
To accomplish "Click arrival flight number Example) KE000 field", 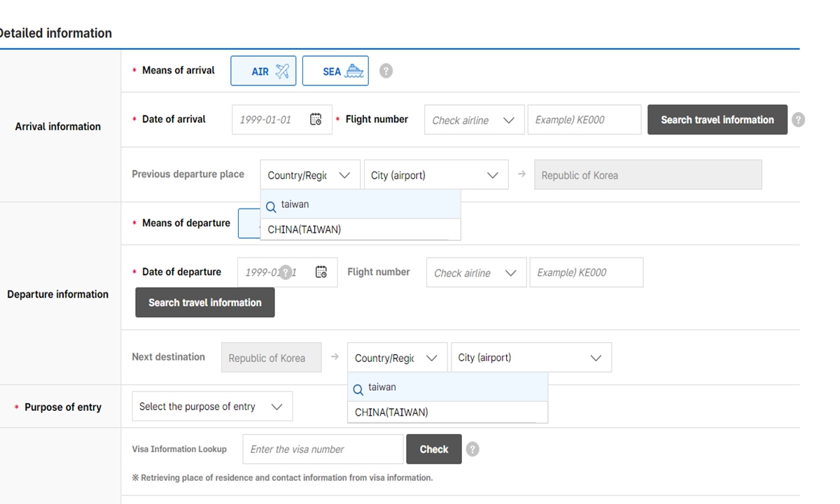I will (584, 120).
